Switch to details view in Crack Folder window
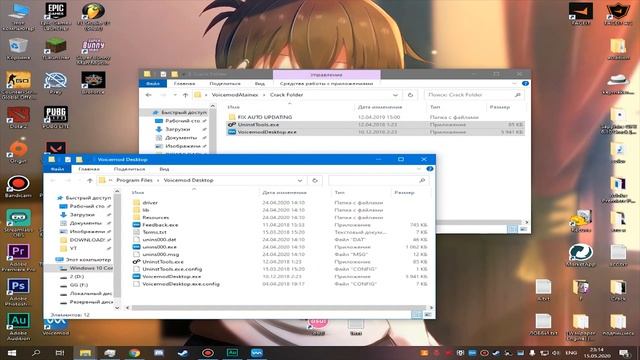 [512, 229]
